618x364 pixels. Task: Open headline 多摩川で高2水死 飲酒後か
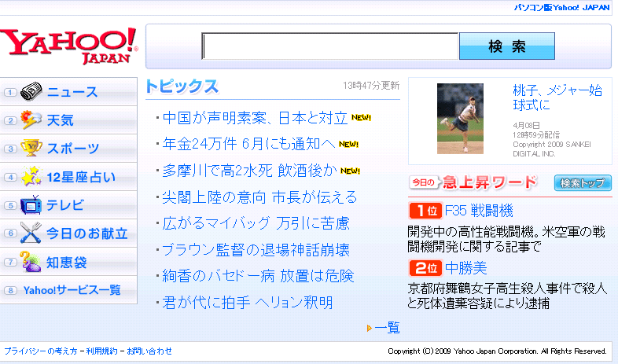(x=249, y=171)
